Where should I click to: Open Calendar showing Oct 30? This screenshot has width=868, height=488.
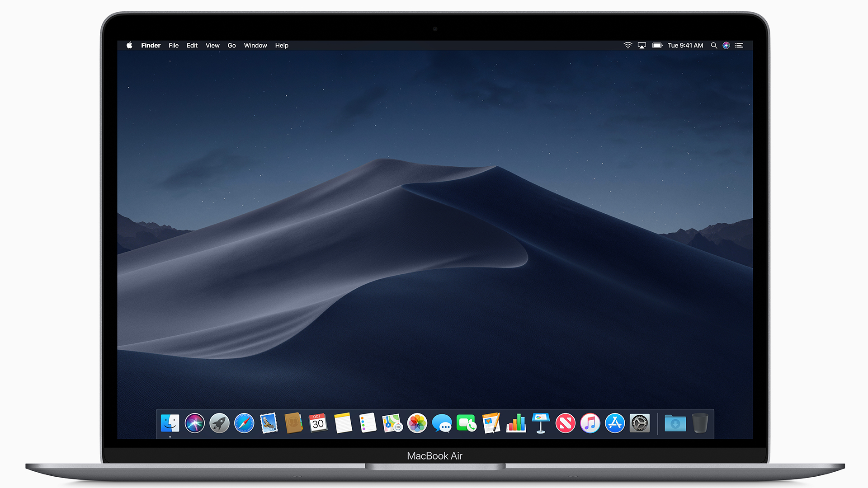[318, 423]
